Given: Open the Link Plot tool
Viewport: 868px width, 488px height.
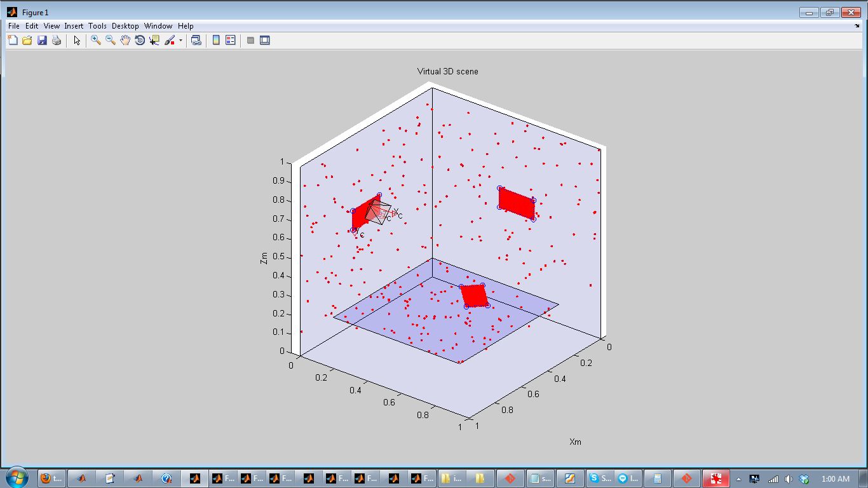Looking at the screenshot, I should (196, 40).
